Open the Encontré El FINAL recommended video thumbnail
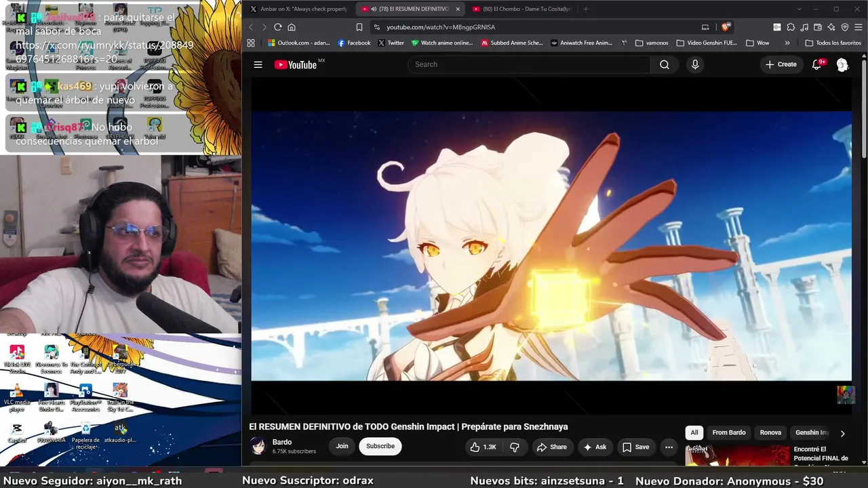Screen dimensions: 868x488 [x=737, y=456]
